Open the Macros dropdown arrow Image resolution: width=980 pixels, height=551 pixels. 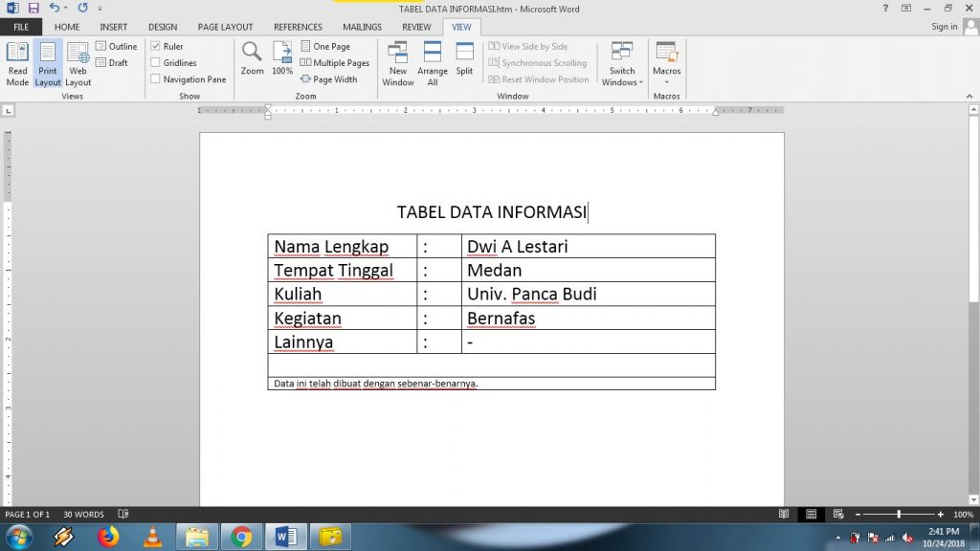(x=667, y=82)
